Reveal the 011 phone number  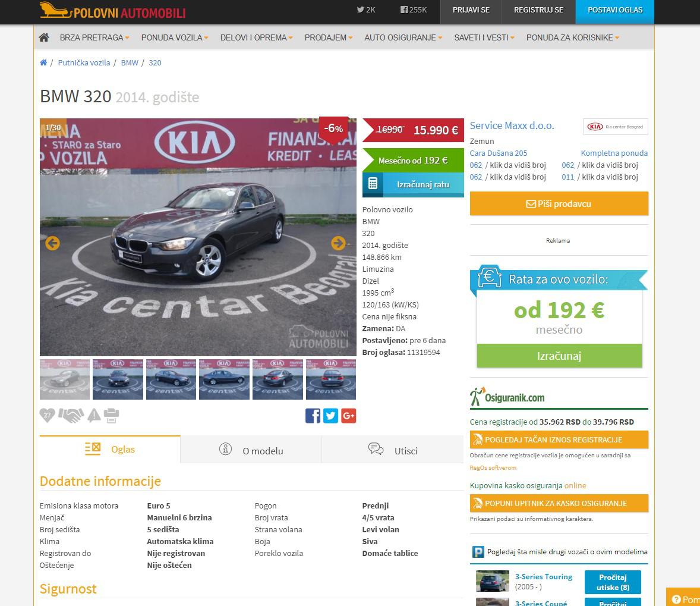point(600,177)
